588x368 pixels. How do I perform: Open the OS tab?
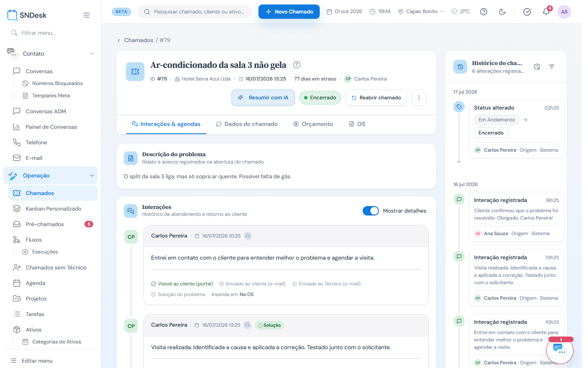(357, 124)
